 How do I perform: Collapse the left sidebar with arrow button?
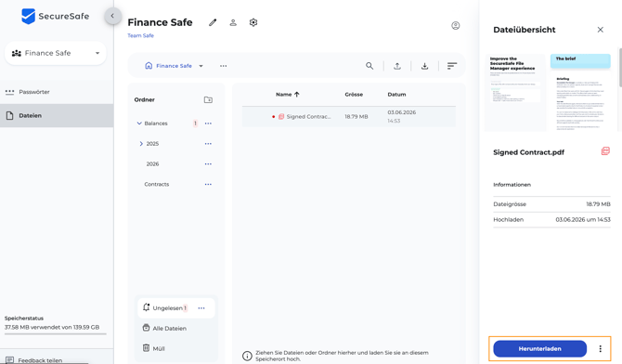coord(112,16)
